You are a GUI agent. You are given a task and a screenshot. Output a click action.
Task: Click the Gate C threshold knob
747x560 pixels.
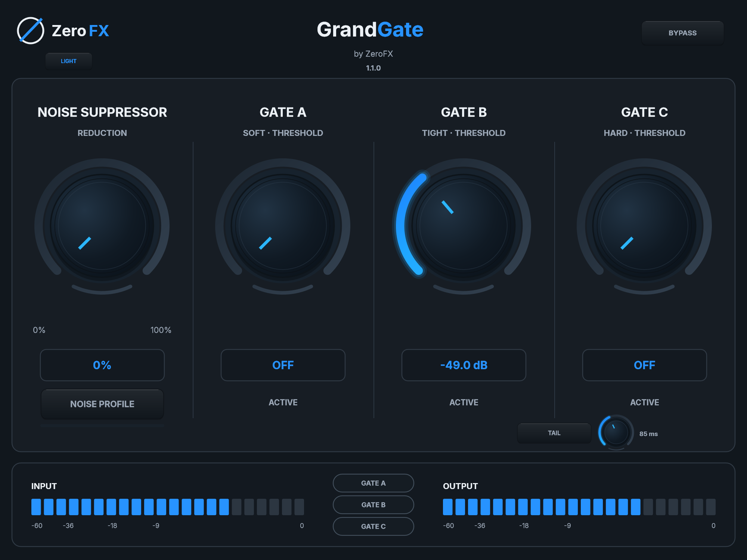coord(644,226)
